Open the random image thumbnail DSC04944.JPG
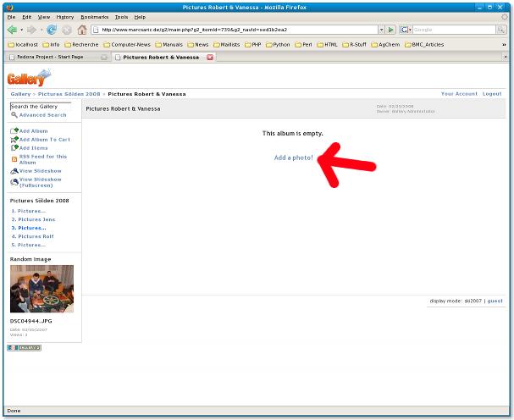Screen dimensions: 514x420 click(x=41, y=289)
